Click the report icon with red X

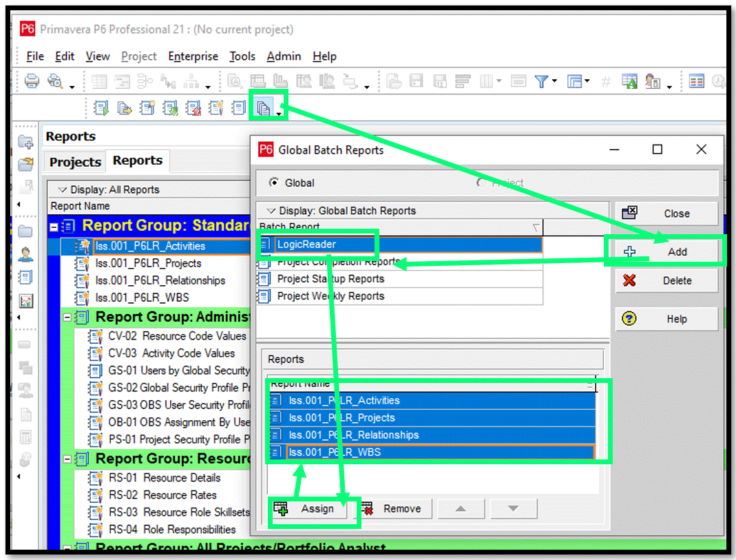(193, 108)
